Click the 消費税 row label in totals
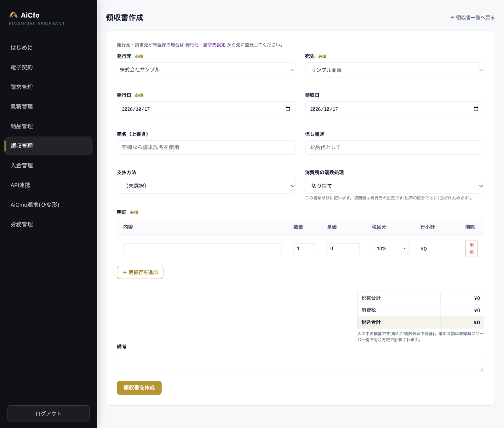The height and width of the screenshot is (428, 504). tap(369, 310)
